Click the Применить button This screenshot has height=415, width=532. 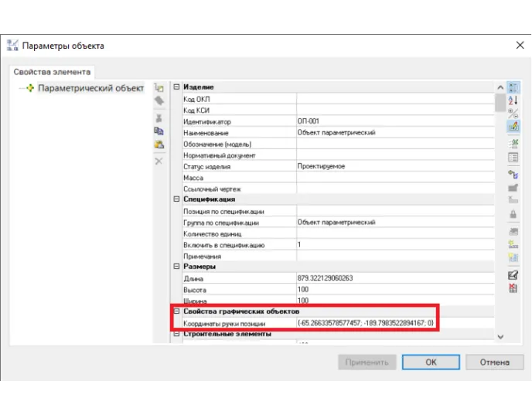pos(367,362)
